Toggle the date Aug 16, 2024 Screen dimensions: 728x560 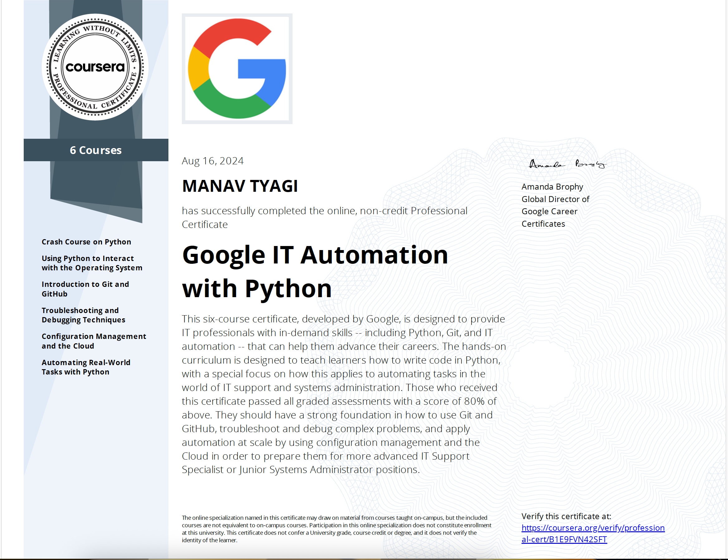pos(213,161)
